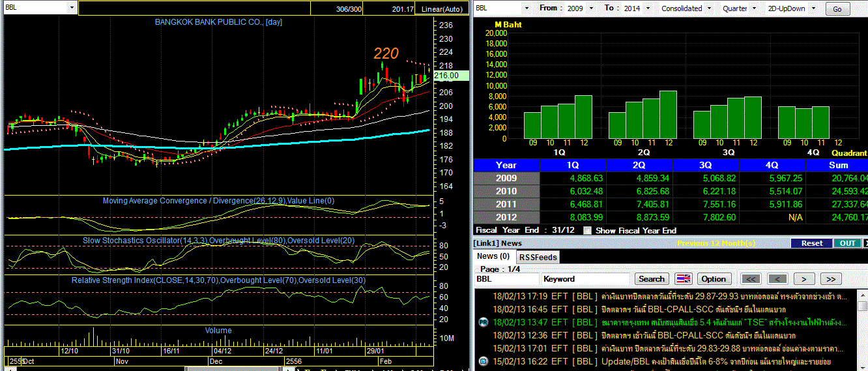Viewport: 868px width, 371px height.
Task: Click the tallest 2Q bar for year 12
Action: (668, 115)
